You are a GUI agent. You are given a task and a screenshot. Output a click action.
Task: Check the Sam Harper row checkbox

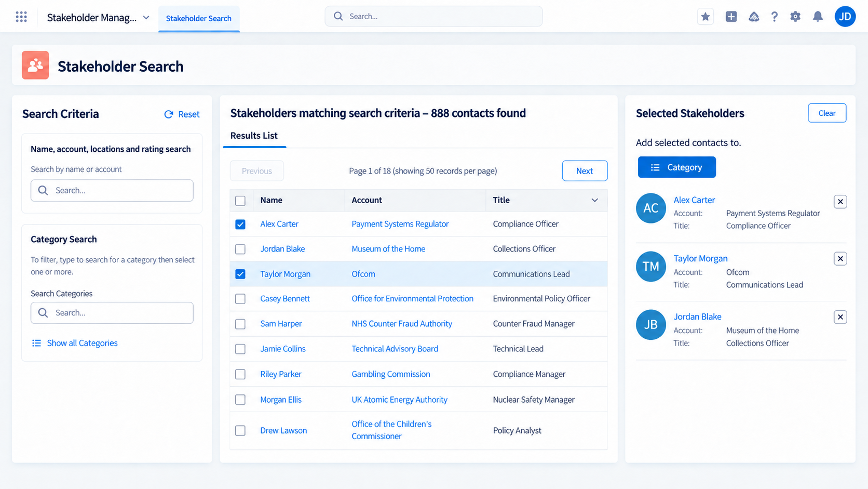(240, 324)
